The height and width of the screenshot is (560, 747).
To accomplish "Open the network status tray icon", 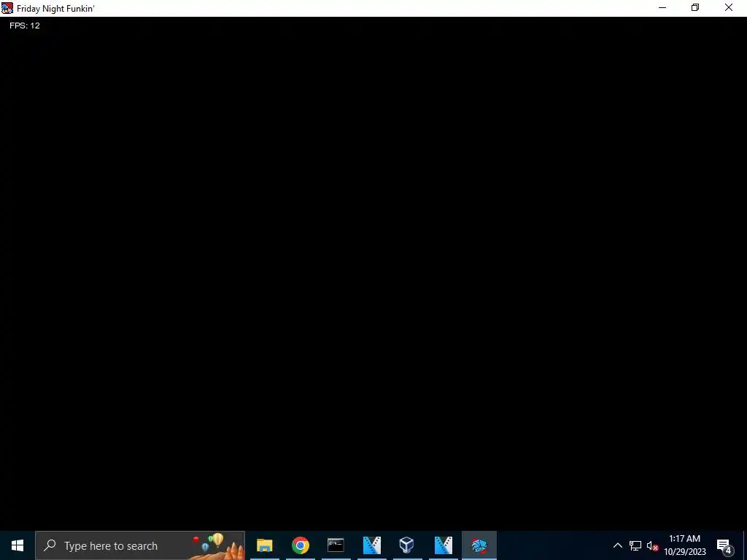I will [x=635, y=545].
